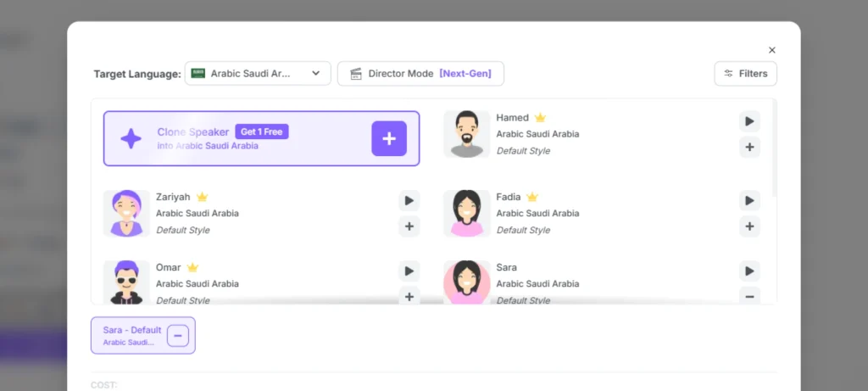Click the 'Zariyah' voice name
This screenshot has width=868, height=391.
(x=173, y=197)
